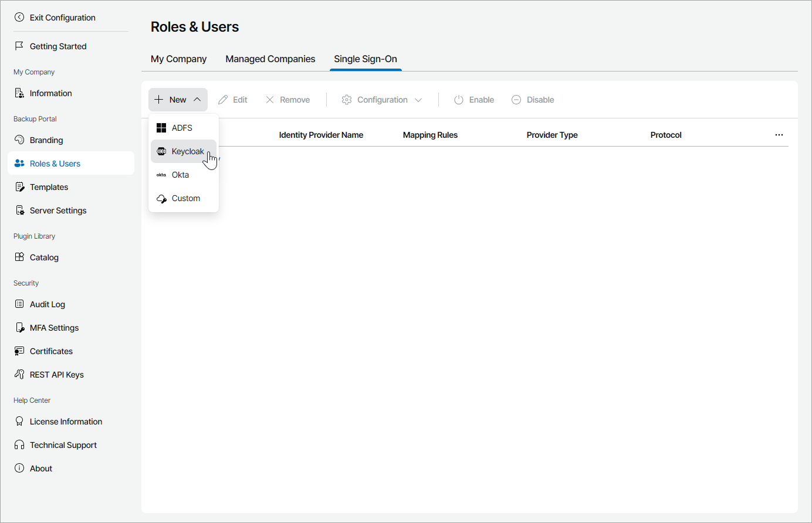Sort by Identity Provider Name column header
Screen dimensions: 812x523
click(x=321, y=135)
